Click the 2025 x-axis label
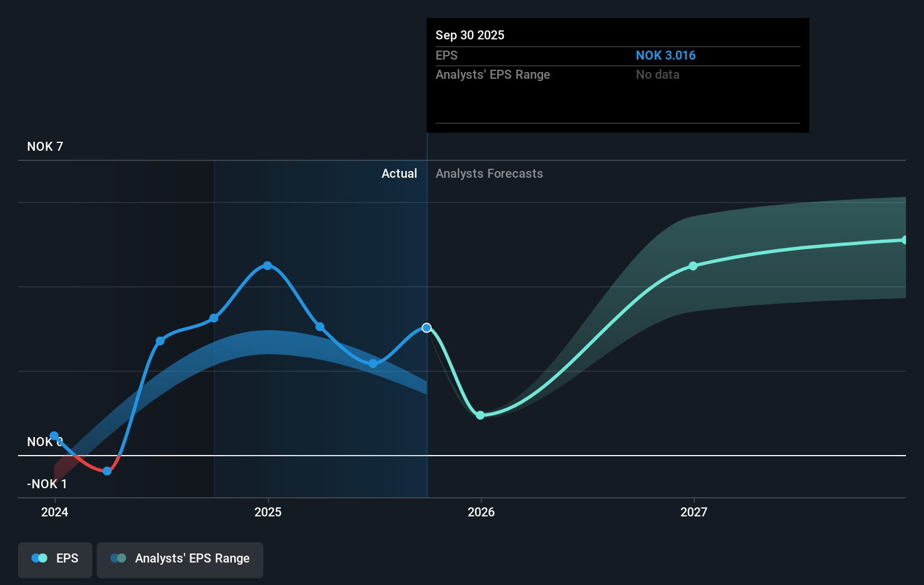This screenshot has height=585, width=924. point(268,512)
